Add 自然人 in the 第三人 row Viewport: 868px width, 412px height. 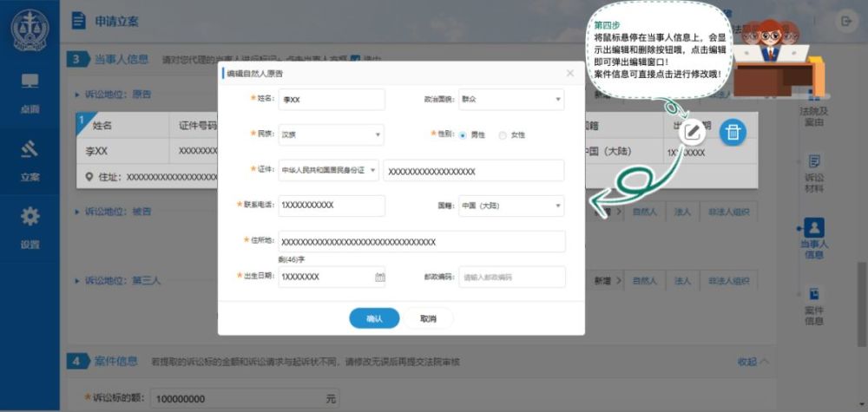tap(644, 281)
